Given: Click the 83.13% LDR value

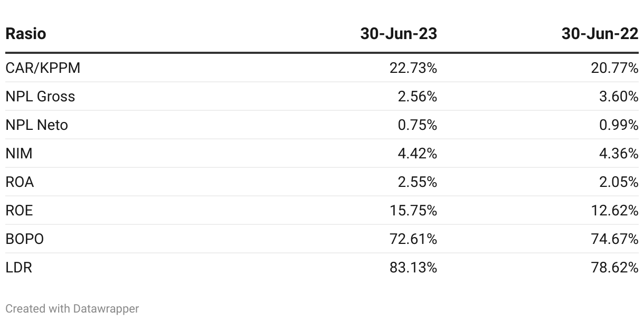Looking at the screenshot, I should (414, 268).
